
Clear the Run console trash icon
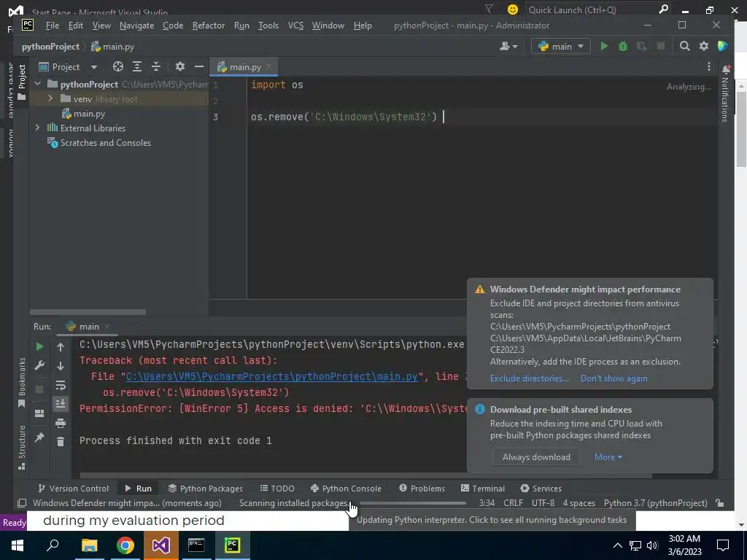(x=61, y=442)
